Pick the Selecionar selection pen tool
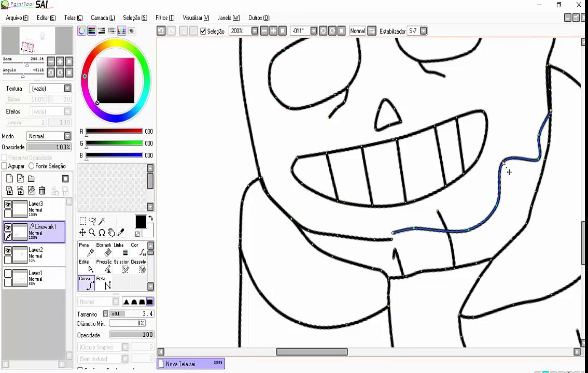Screen dimensions: 588x373 [121, 266]
